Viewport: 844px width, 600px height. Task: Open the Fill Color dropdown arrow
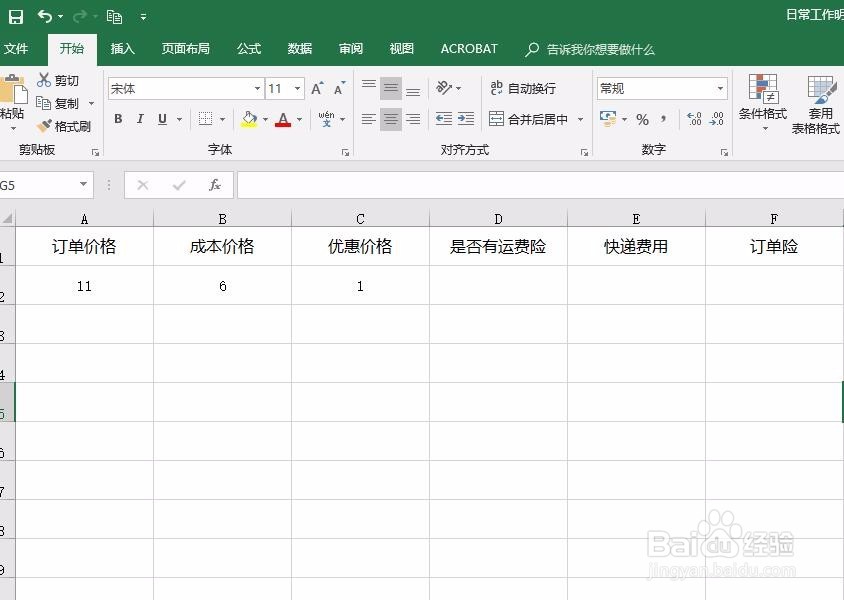[x=265, y=119]
